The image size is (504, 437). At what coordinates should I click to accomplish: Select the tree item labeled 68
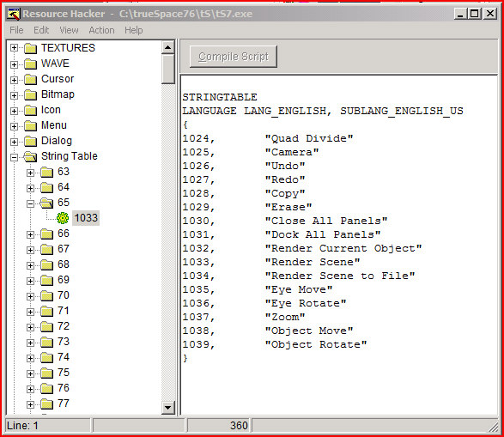(x=64, y=264)
